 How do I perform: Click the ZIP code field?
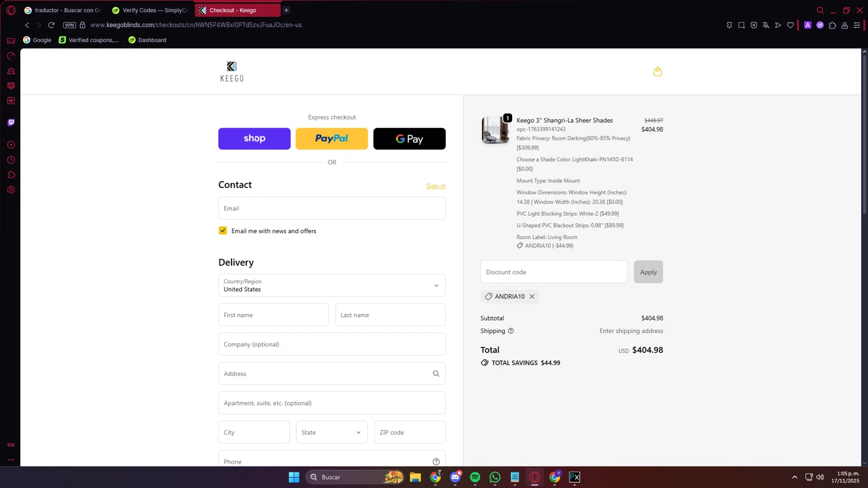[410, 432]
